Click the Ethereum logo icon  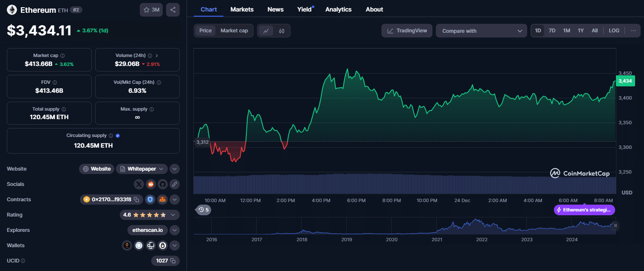12,10
